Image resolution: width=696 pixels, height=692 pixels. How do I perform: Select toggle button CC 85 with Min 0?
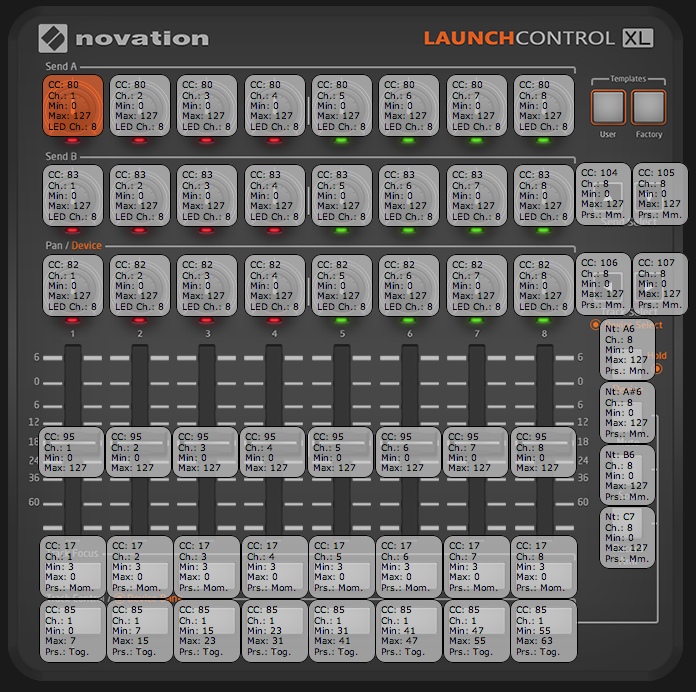pos(72,630)
